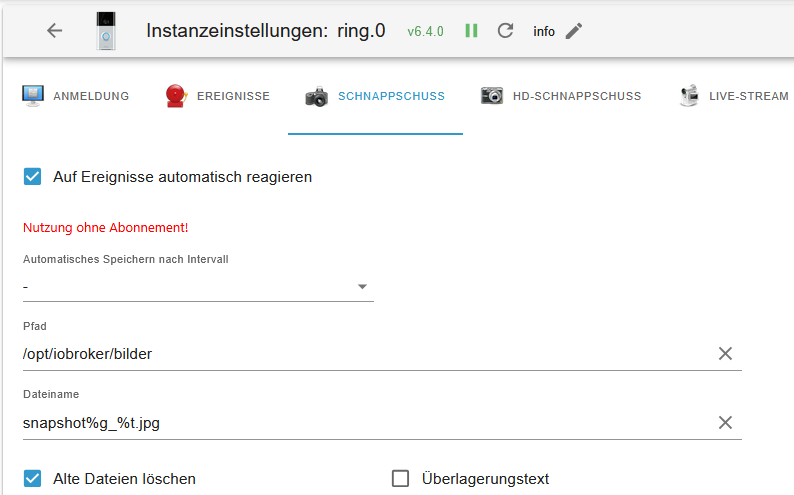Image resolution: width=794 pixels, height=495 pixels.
Task: Click the camera icon of HD-Schnappschuss tab
Action: tap(492, 95)
